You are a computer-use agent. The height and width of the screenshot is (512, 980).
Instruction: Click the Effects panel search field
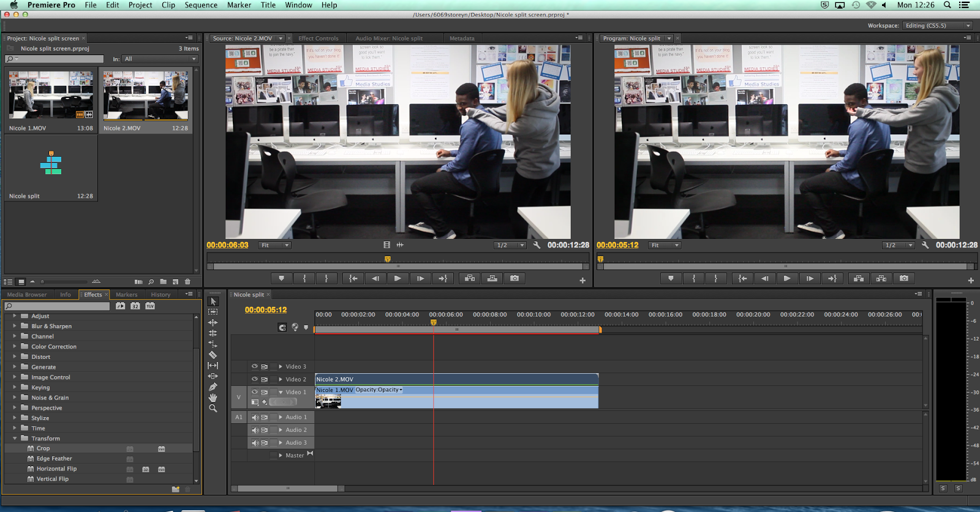point(57,306)
